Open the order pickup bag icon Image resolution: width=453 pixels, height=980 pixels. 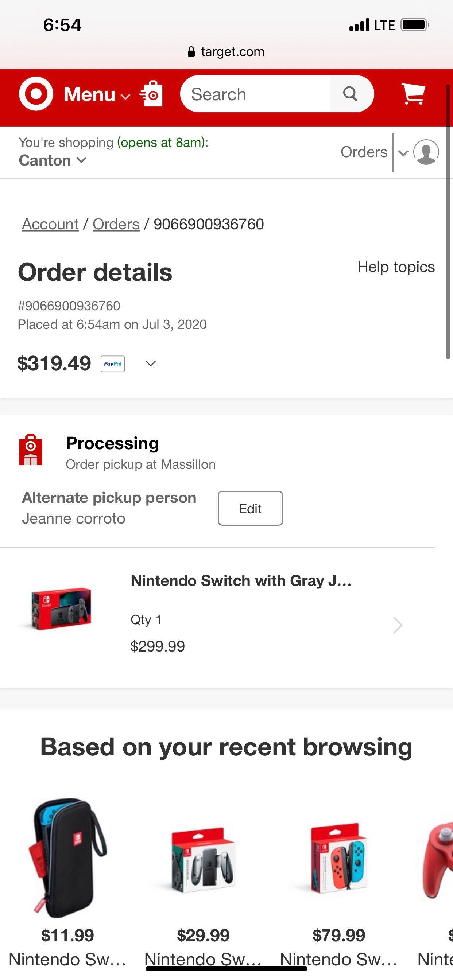(152, 94)
